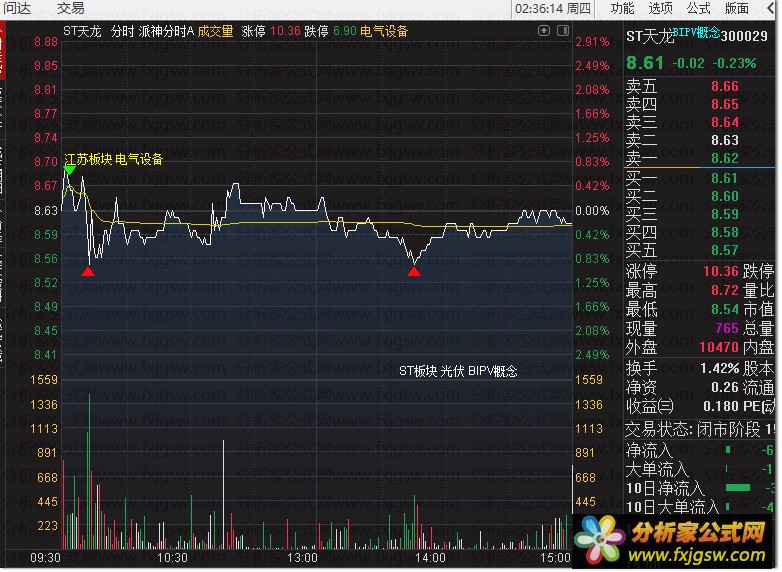The image size is (782, 572).
Task: Click the 分时 label in chart header
Action: [x=123, y=31]
